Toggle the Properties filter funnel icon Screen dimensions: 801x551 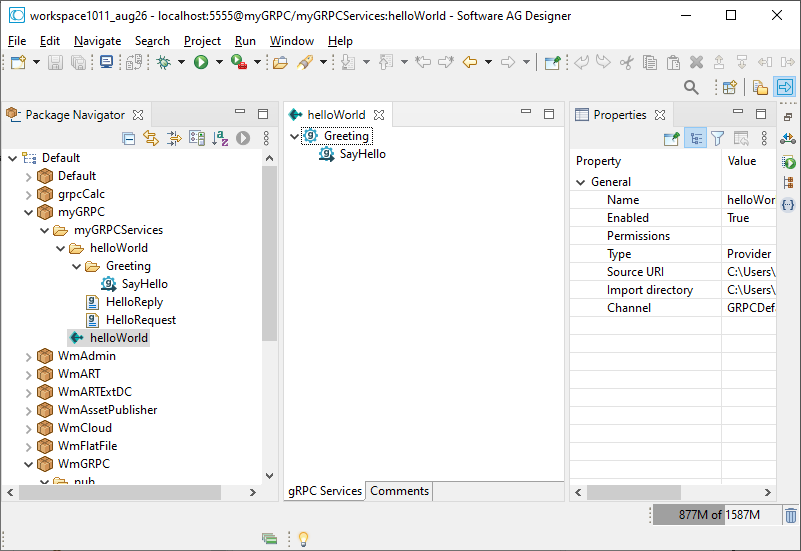tap(717, 138)
